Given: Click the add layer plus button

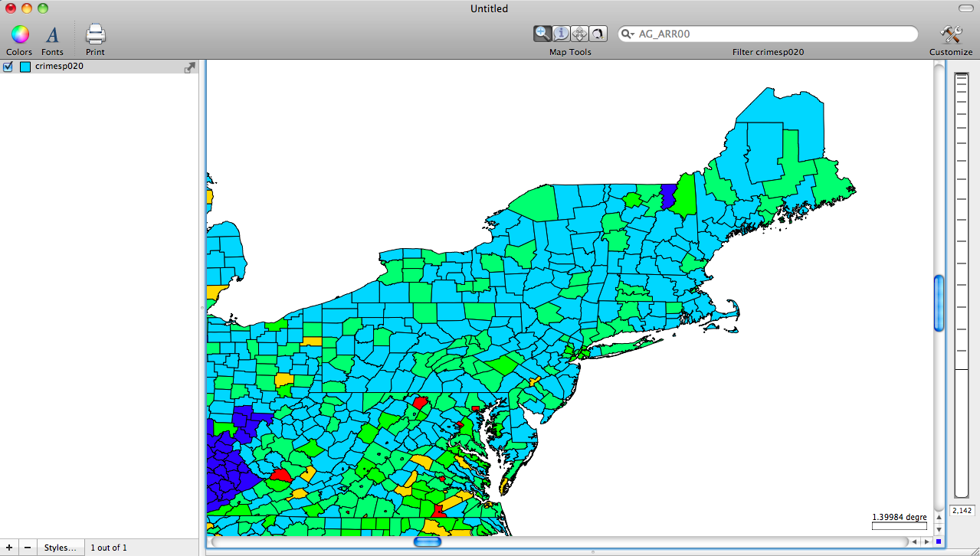Looking at the screenshot, I should pos(8,547).
